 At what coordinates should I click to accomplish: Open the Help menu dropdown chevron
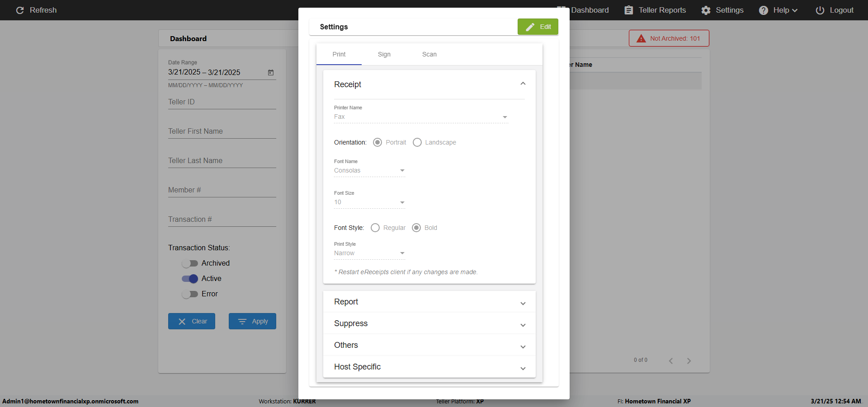(795, 10)
